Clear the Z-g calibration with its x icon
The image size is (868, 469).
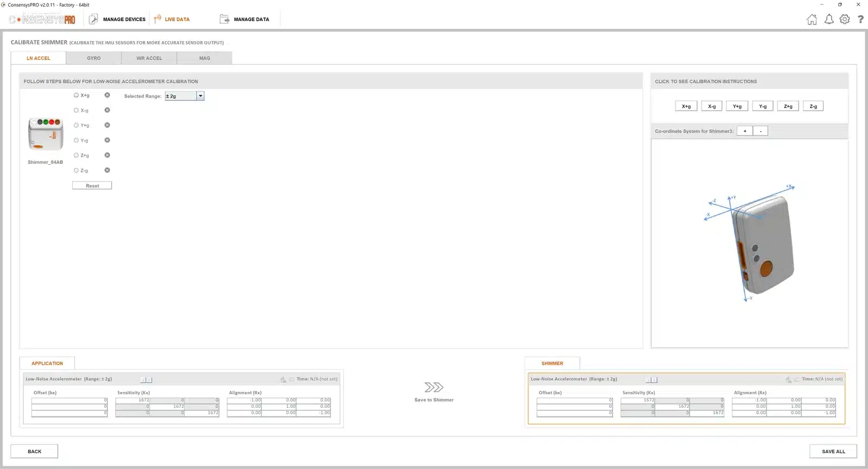point(107,170)
